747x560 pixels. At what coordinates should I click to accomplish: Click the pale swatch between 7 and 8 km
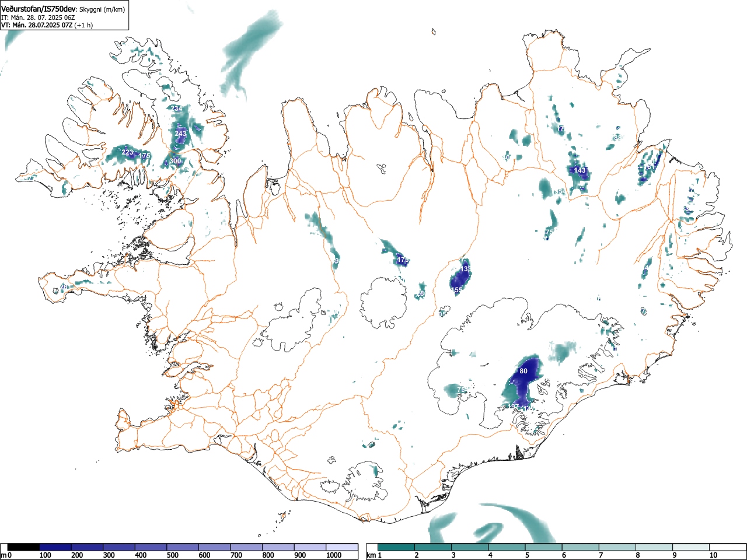click(617, 547)
